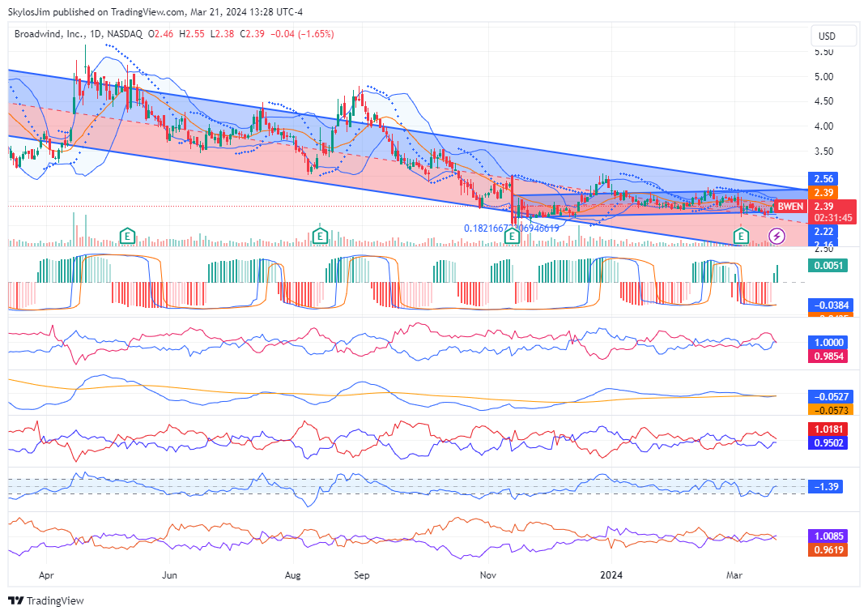Click the Sep label on time axis
The width and height of the screenshot is (868, 615).
[362, 574]
